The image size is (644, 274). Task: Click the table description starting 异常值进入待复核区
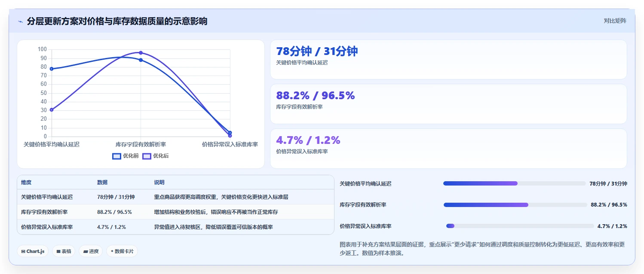point(213,227)
